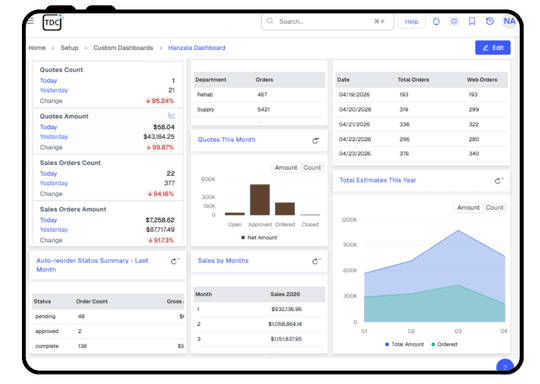
Task: Click the 95.24% quotes count change
Action: [x=160, y=101]
